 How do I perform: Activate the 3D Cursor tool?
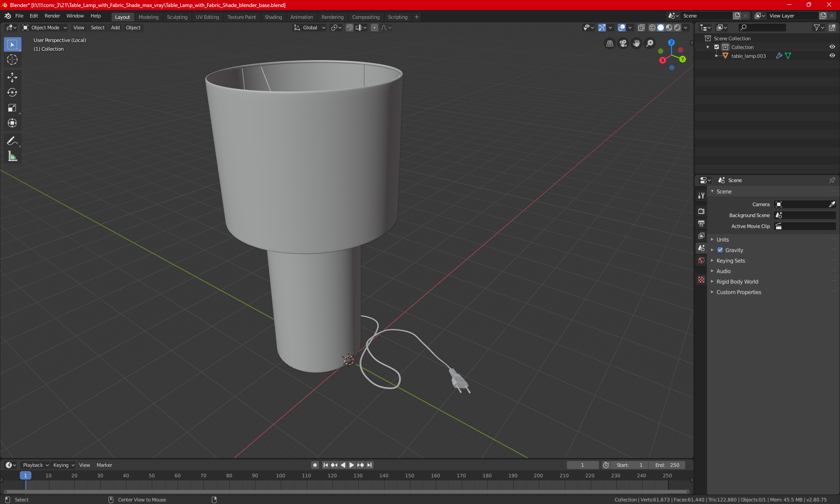point(12,60)
